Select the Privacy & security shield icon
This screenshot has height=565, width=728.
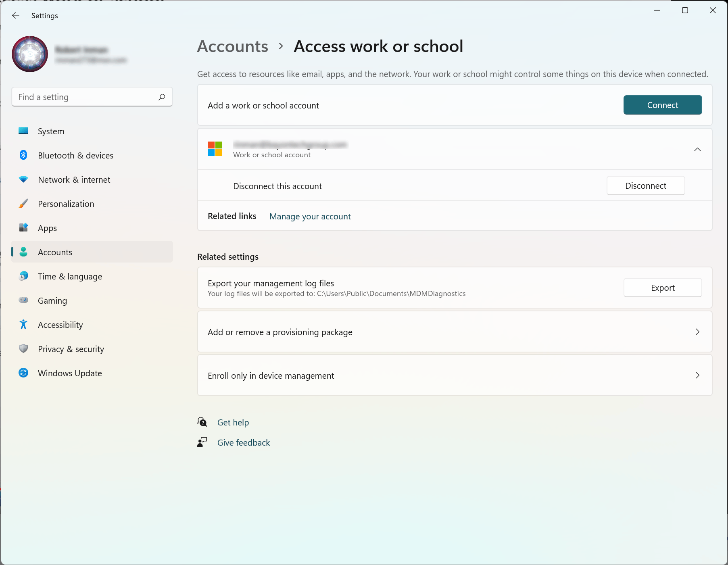click(23, 349)
